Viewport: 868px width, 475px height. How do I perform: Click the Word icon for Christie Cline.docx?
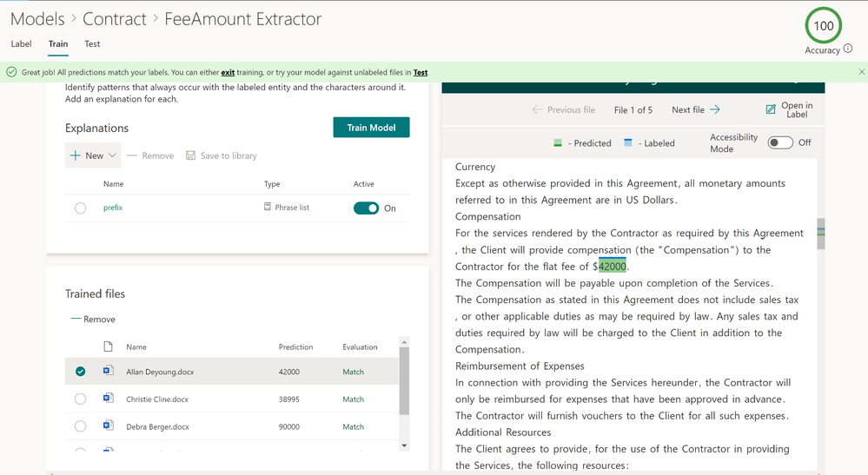[109, 398]
